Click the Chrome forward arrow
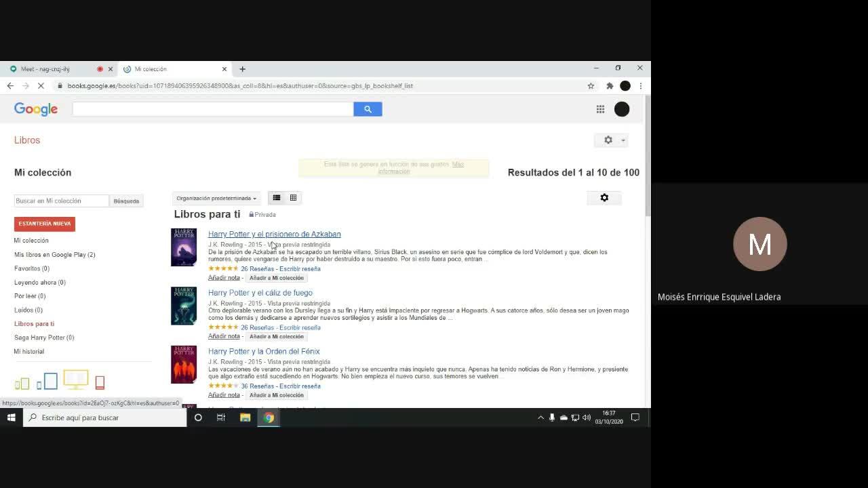This screenshot has width=868, height=488. pos(26,86)
